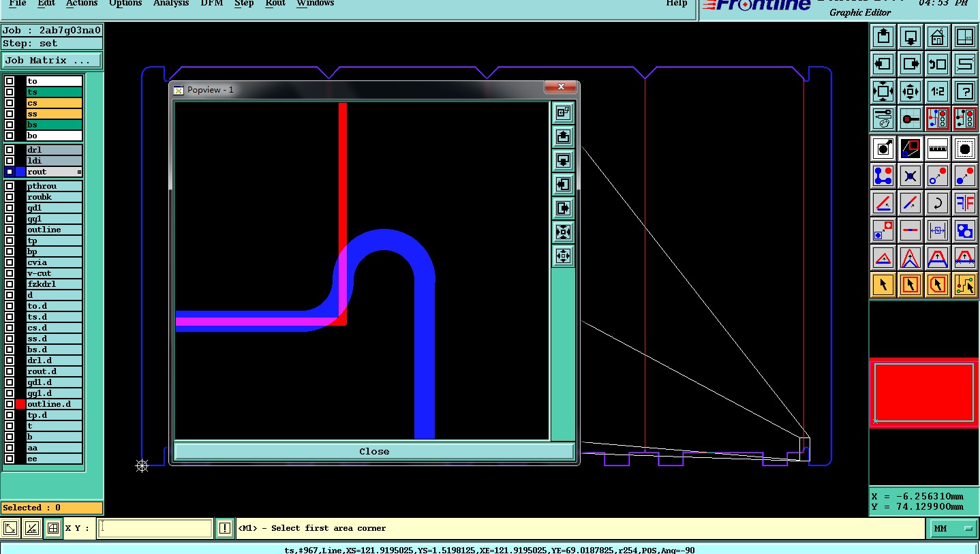Open the Edit menu
Viewport: 980px width, 554px height.
click(46, 3)
